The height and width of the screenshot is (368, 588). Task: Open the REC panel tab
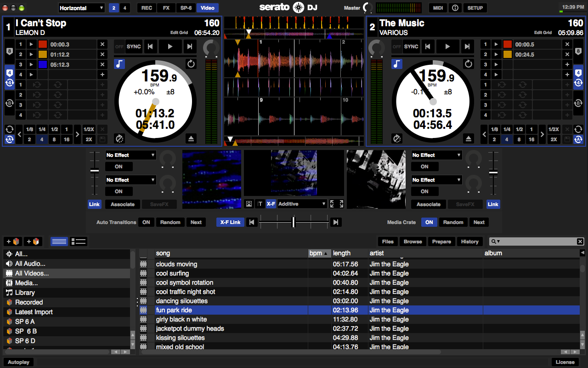pos(147,8)
